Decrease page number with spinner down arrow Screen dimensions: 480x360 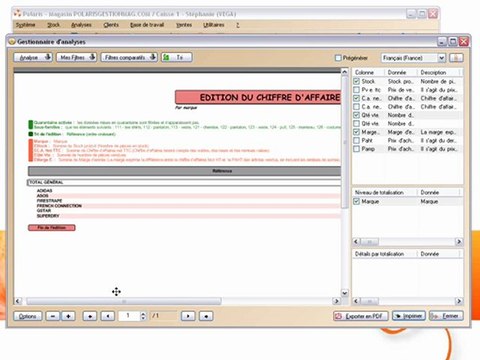(143, 318)
